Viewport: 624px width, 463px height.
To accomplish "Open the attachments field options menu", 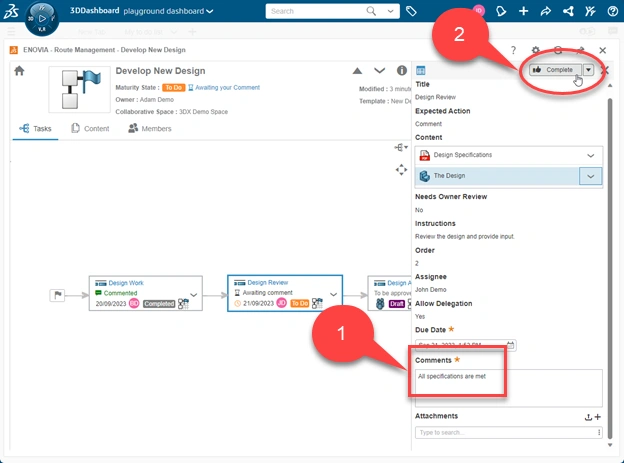I will (599, 432).
